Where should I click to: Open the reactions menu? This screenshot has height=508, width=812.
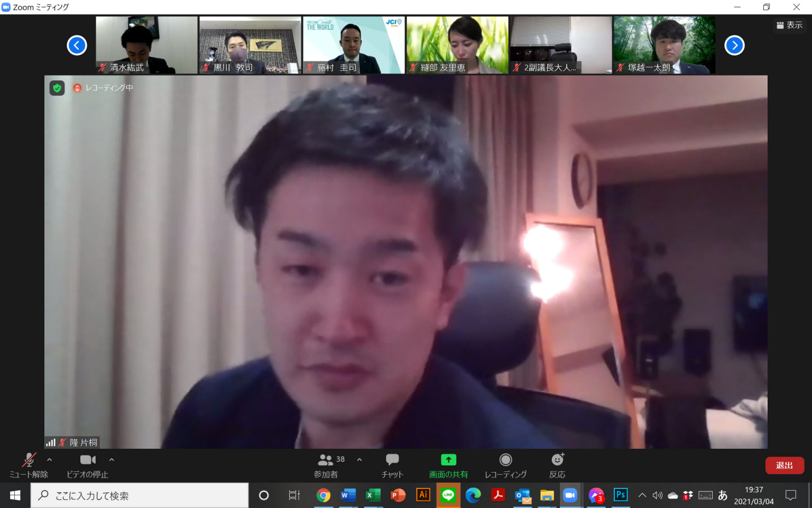pos(557,465)
